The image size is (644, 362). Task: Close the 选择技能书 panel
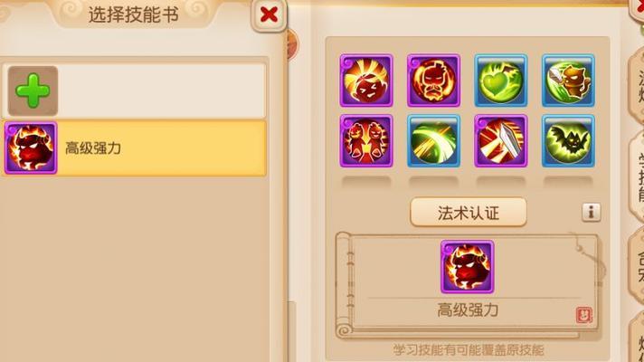click(x=269, y=14)
